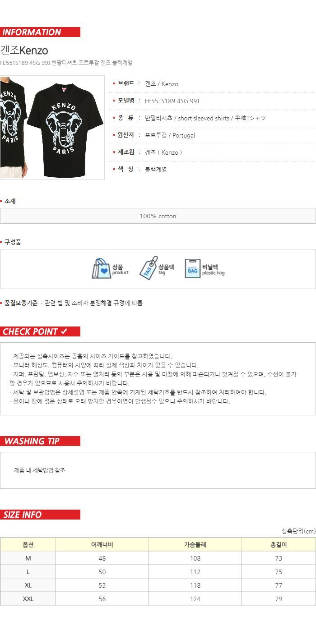
Task: Click the 어깨너비 column header
Action: click(x=102, y=544)
